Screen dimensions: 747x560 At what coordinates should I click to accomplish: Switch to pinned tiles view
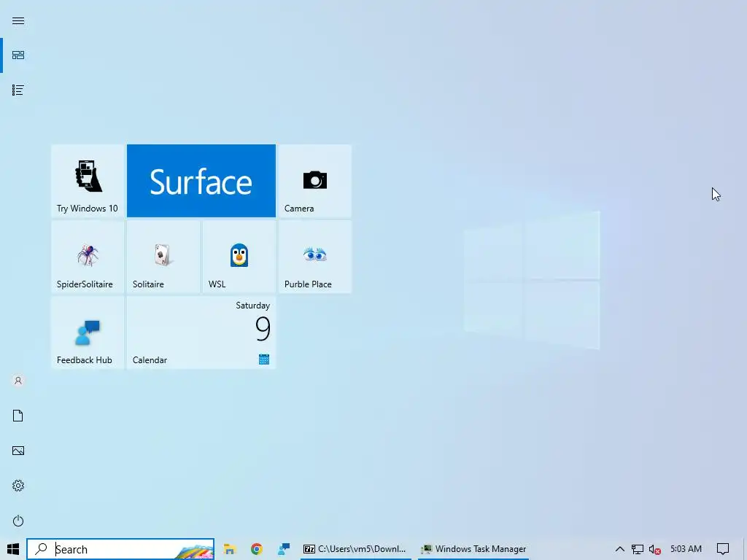(18, 55)
